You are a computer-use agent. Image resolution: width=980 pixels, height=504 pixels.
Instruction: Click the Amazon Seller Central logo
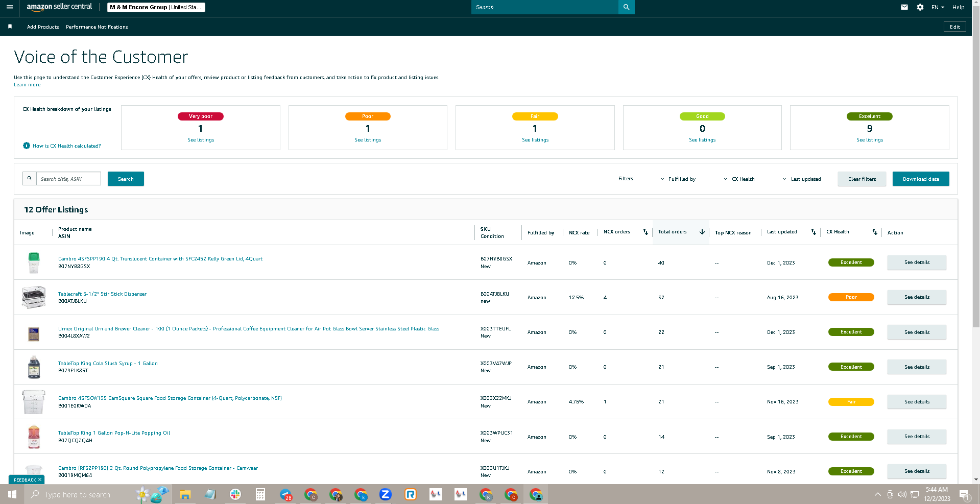pos(59,7)
